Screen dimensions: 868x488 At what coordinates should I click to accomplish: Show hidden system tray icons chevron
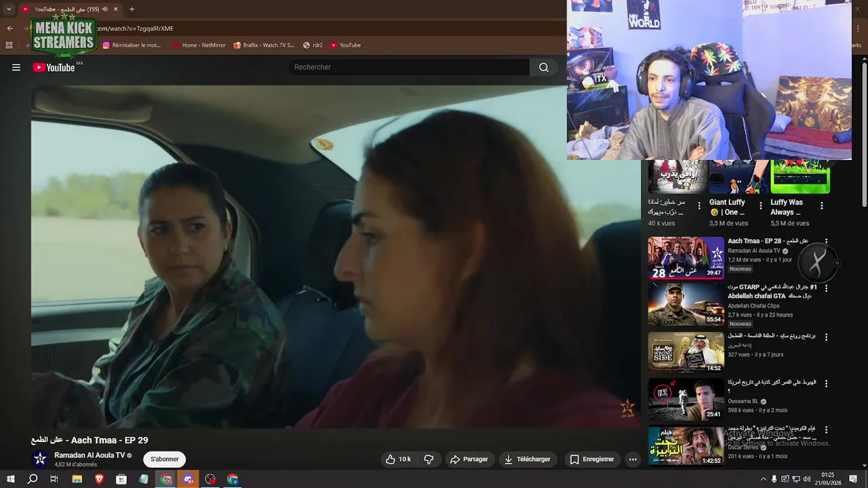763,479
